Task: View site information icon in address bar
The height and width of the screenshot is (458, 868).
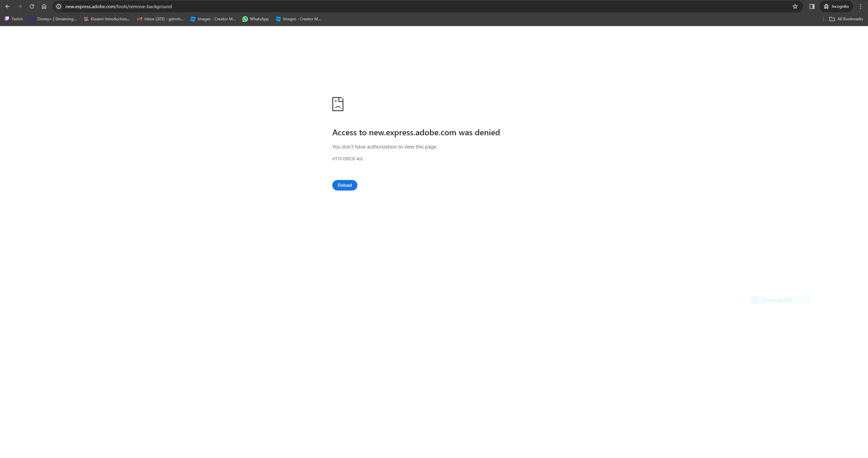Action: pos(59,6)
